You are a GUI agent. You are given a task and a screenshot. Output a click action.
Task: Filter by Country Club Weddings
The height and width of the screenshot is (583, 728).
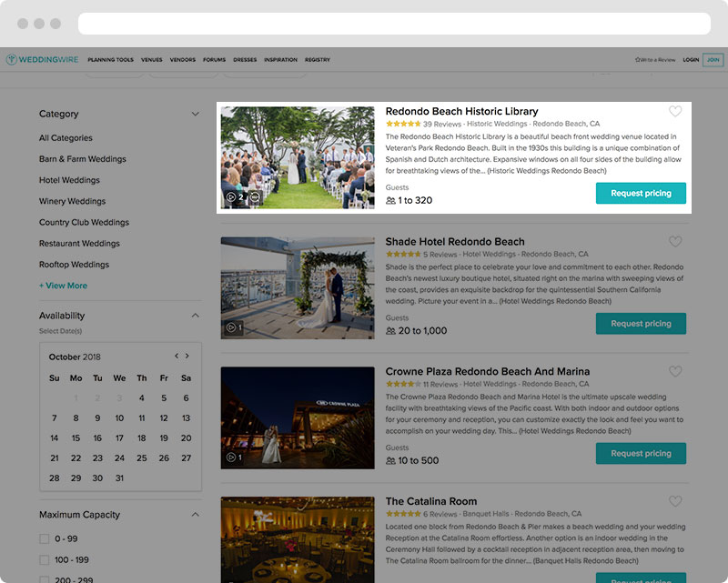[84, 222]
